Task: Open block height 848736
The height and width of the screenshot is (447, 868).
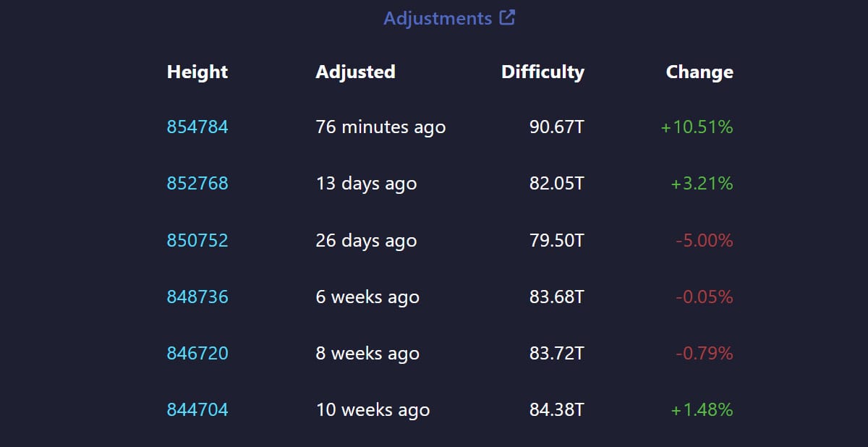Action: 197,297
